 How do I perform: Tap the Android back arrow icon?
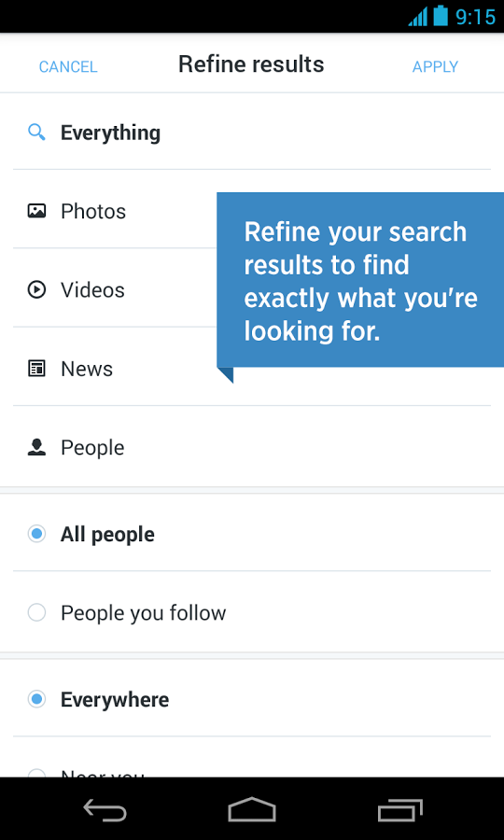105,809
